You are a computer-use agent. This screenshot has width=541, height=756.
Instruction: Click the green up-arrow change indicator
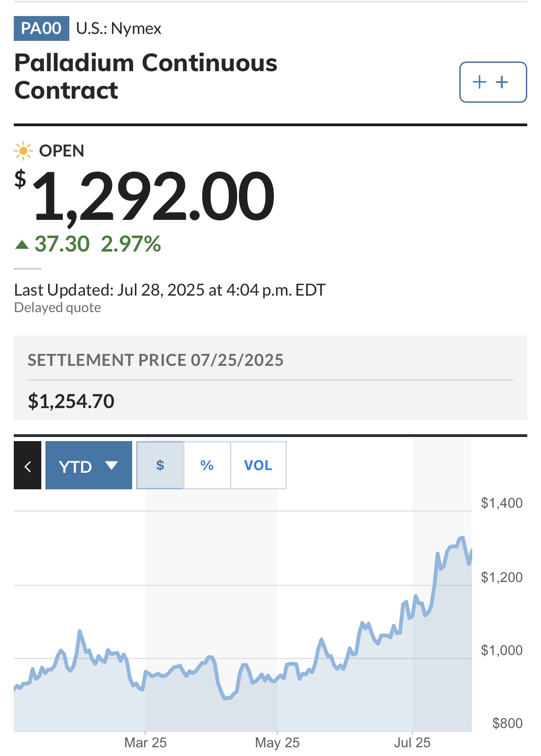22,244
